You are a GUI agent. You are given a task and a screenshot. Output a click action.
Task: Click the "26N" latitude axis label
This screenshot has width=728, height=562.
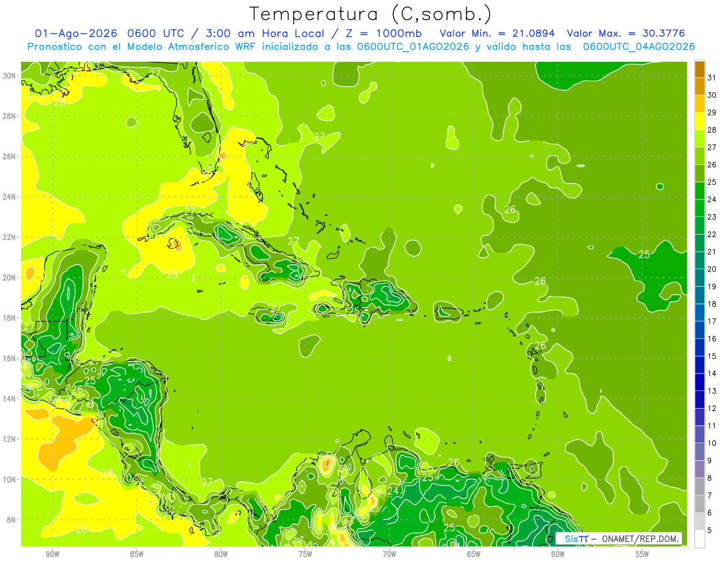(10, 156)
